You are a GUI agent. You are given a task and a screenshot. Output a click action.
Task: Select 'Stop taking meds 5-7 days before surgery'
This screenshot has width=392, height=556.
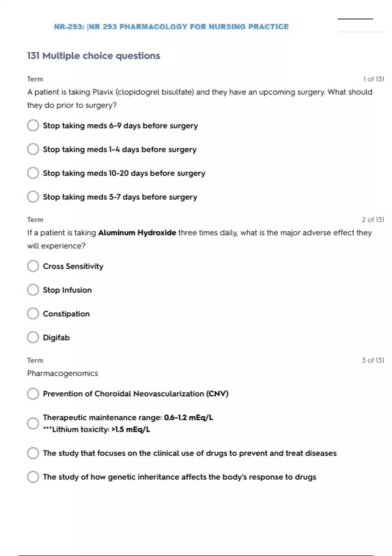[33, 197]
